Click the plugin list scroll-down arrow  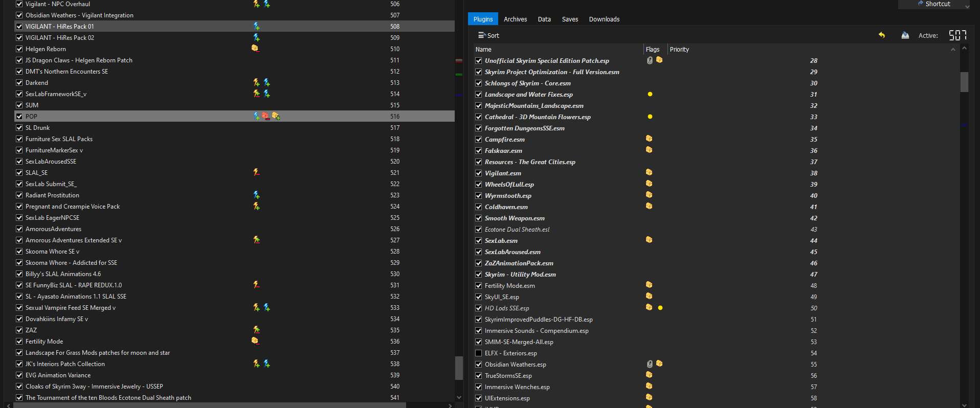click(964, 405)
